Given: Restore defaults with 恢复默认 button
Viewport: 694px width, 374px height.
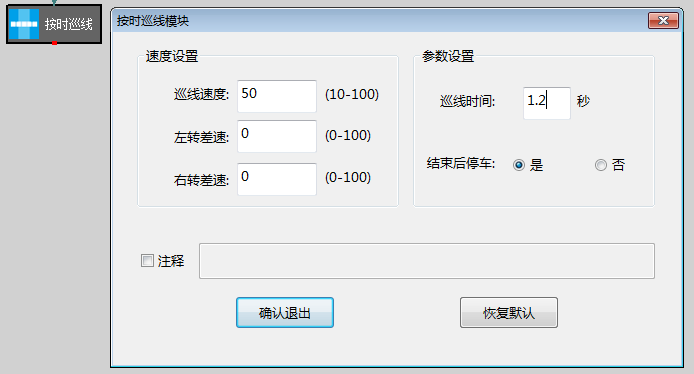Looking at the screenshot, I should point(509,313).
